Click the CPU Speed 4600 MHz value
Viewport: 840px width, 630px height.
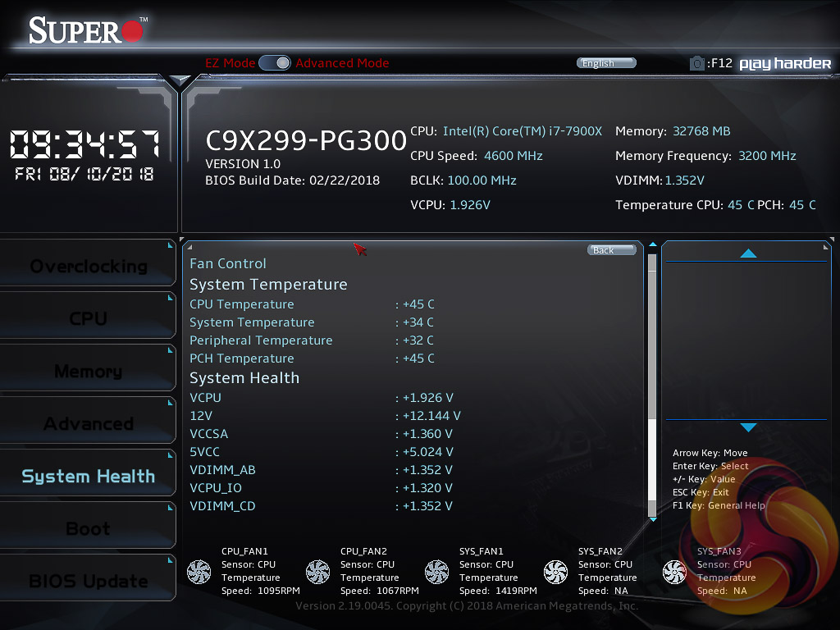[514, 156]
